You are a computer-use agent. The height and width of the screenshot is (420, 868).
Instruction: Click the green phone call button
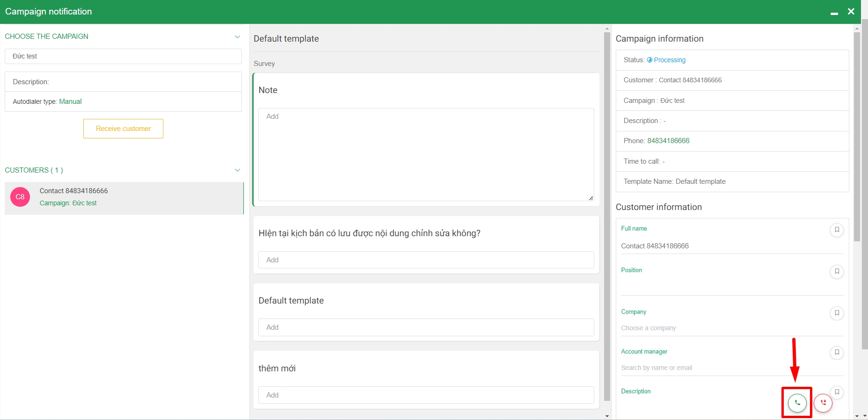click(797, 403)
